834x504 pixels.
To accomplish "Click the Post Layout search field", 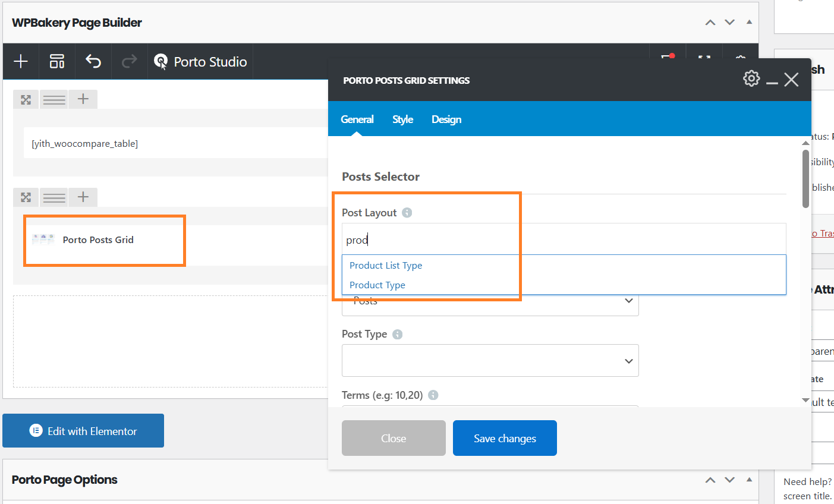I will [564, 239].
